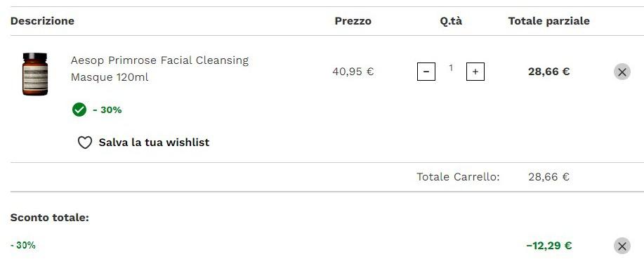The image size is (644, 264).
Task: Select the quantity field showing 1
Action: tap(451, 68)
